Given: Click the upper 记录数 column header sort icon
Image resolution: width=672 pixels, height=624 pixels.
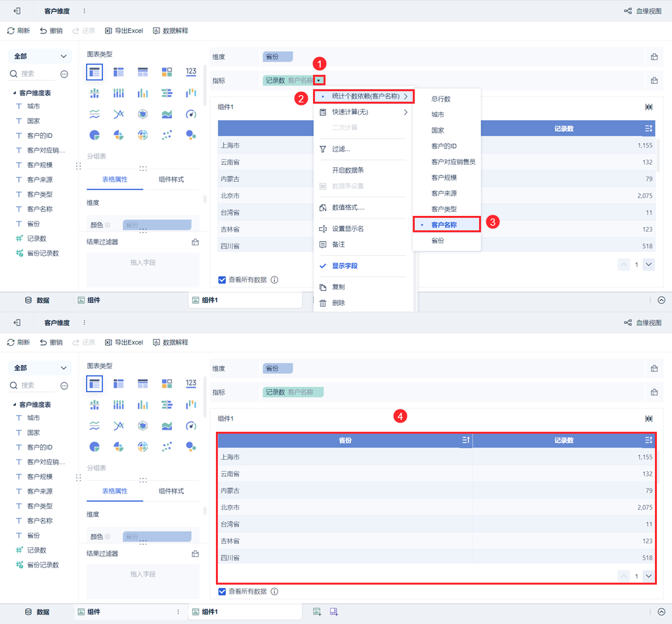Looking at the screenshot, I should [x=648, y=128].
